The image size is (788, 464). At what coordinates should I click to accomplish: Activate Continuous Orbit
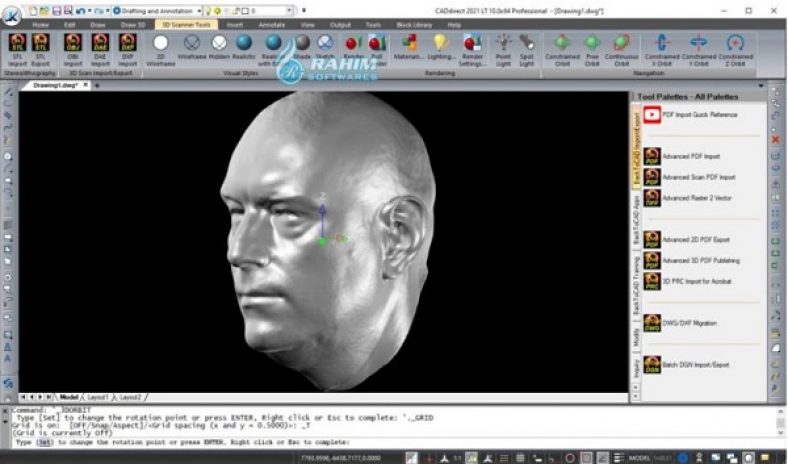pos(622,49)
